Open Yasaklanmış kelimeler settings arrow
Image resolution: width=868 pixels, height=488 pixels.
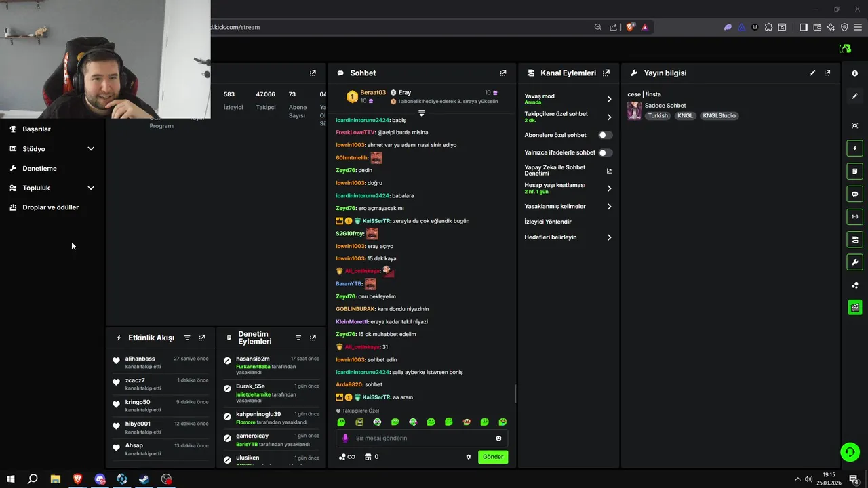[609, 206]
